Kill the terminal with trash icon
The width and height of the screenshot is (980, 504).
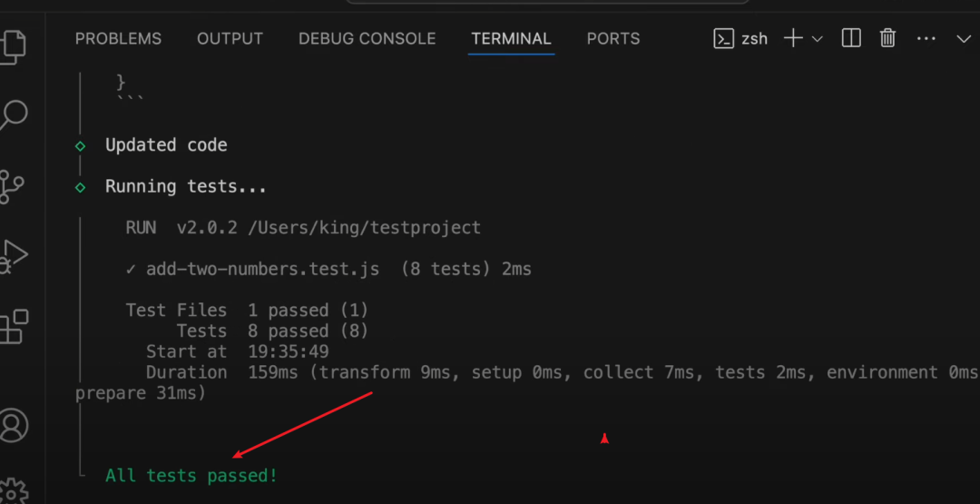click(888, 38)
